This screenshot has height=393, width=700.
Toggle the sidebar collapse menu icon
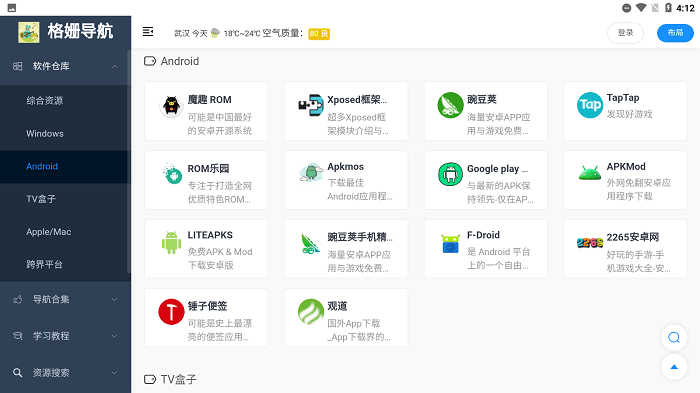point(148,32)
